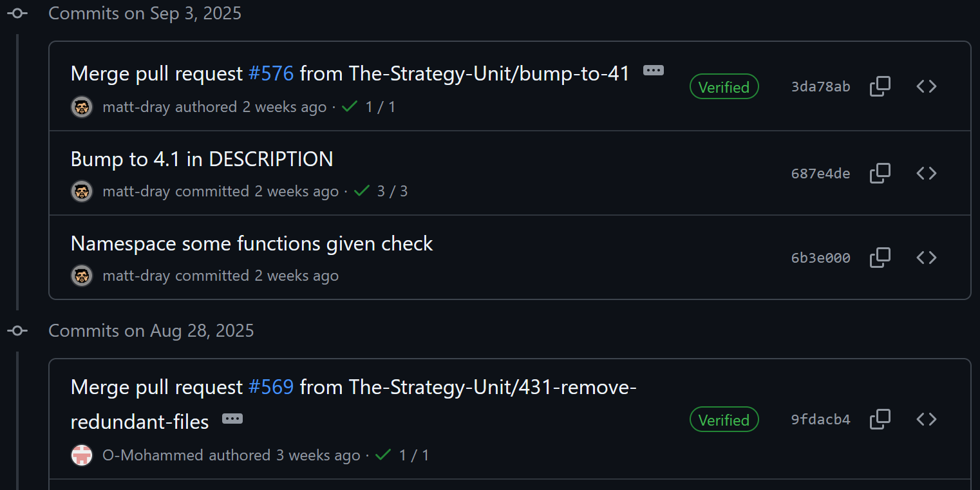Viewport: 980px width, 490px height.
Task: Copy full SHA for commit 6b3e000
Action: tap(880, 258)
